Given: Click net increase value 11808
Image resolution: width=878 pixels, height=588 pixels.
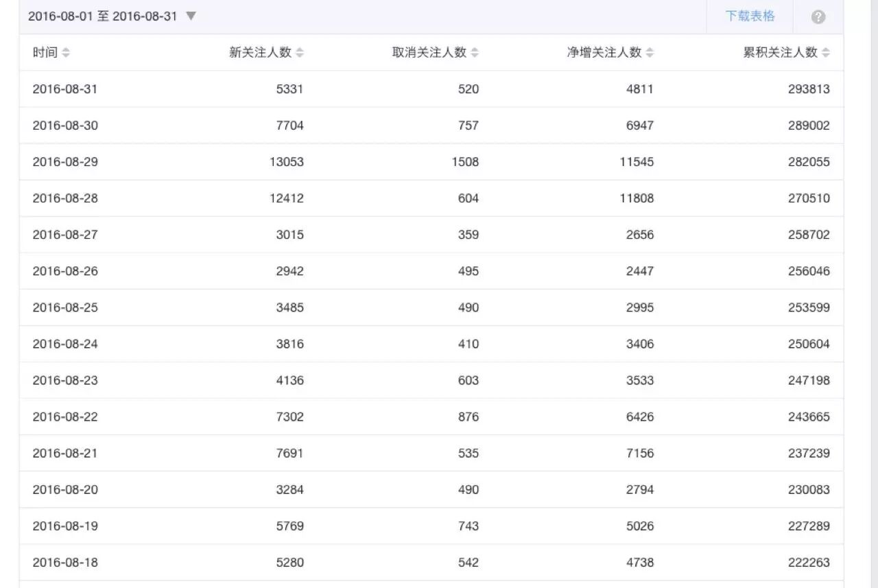Looking at the screenshot, I should (636, 198).
